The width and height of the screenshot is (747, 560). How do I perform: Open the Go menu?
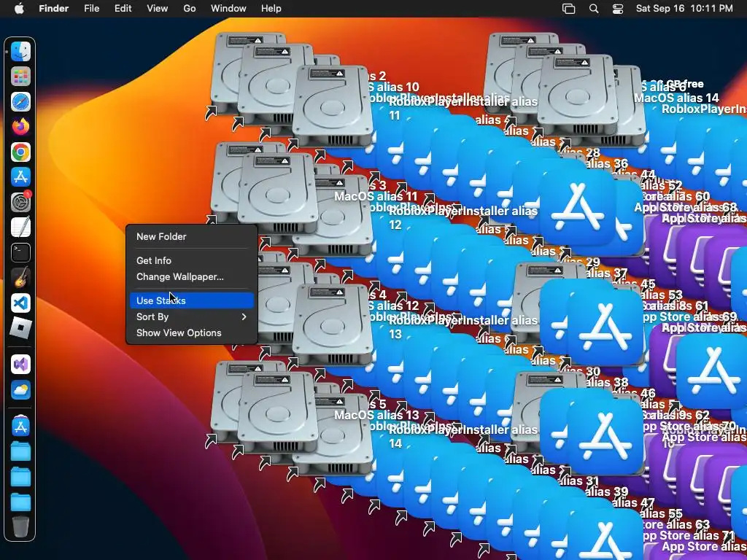coord(190,9)
